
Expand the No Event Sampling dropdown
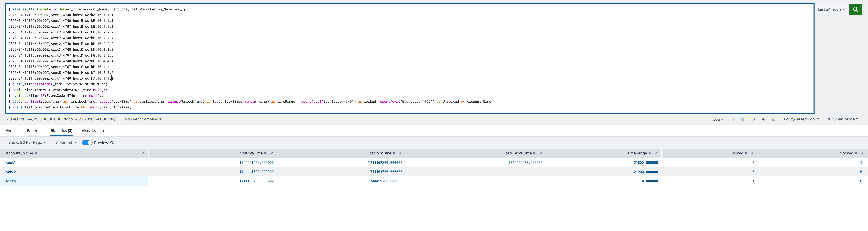click(x=143, y=119)
